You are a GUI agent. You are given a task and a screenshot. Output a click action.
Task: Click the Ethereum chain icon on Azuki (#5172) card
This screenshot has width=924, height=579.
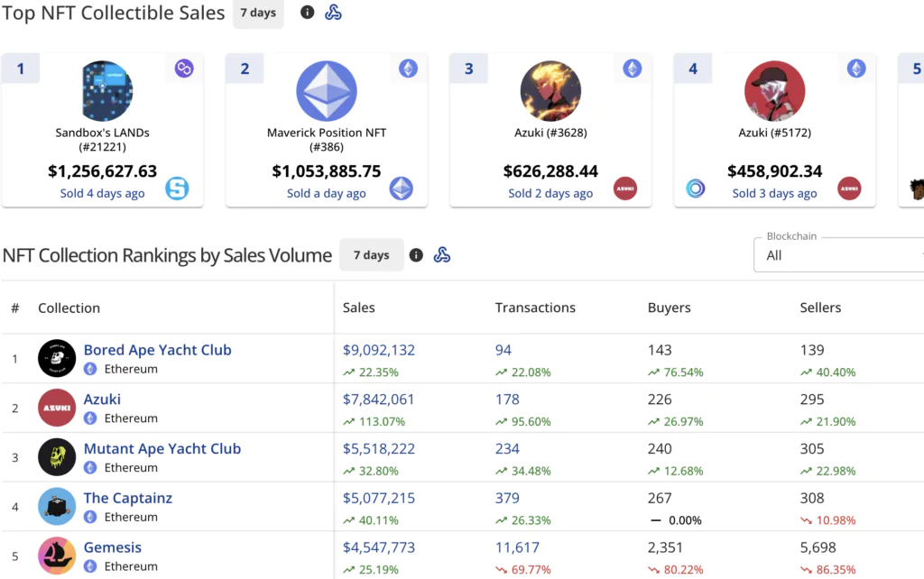coord(856,69)
